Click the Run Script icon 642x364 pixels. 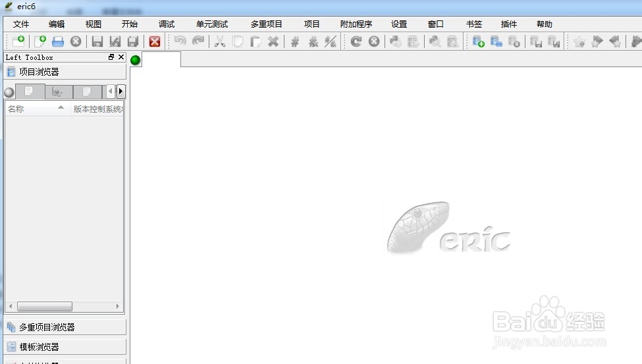435,41
